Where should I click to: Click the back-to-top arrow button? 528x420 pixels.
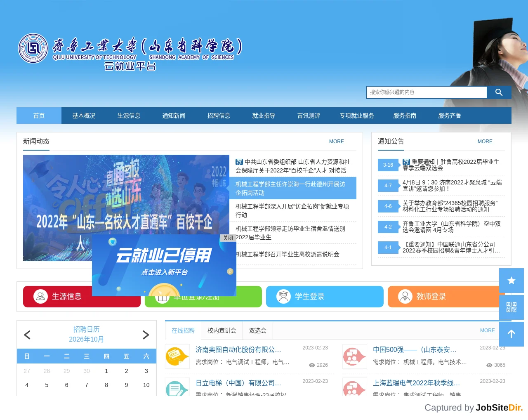pos(511,334)
